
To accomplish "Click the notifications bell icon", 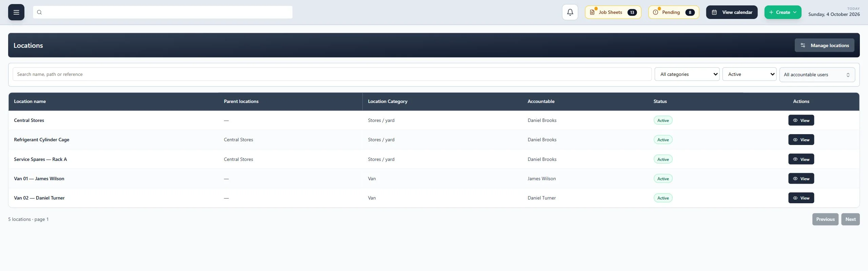I will (570, 12).
